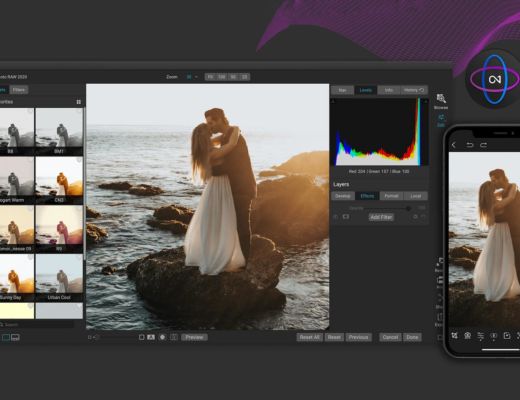Click the Reset button
Image resolution: width=520 pixels, height=400 pixels.
[334, 337]
